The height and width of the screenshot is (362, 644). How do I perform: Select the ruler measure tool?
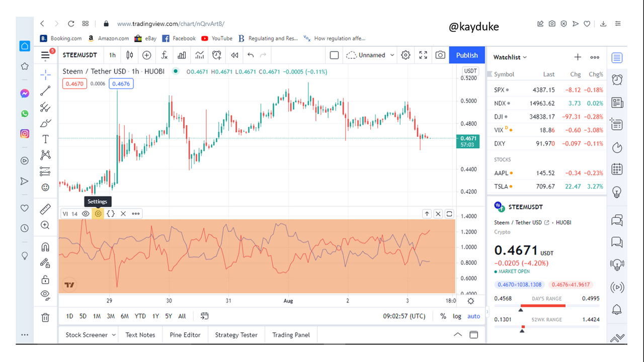[x=45, y=209]
